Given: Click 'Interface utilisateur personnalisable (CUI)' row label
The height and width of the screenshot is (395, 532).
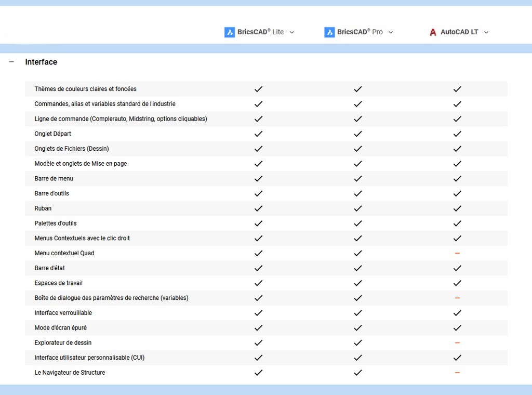Looking at the screenshot, I should tap(89, 358).
